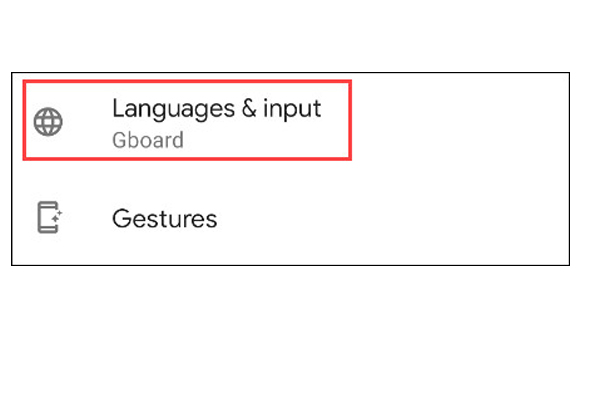Select the Gestures label text
Screen dimensions: 600x400
(x=165, y=217)
